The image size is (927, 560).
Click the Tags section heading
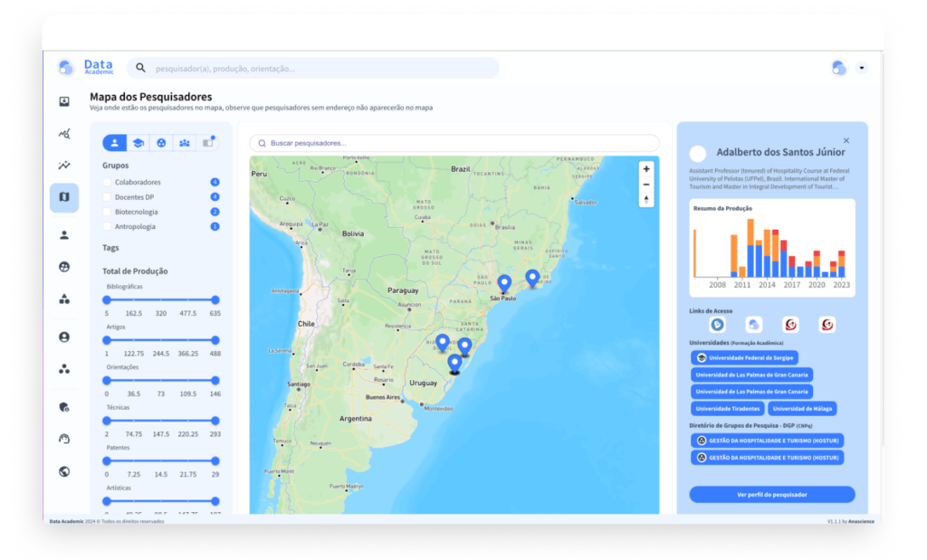click(110, 248)
